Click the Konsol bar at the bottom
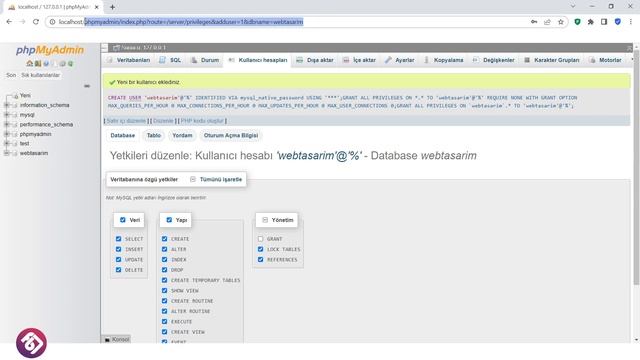The image size is (640, 360). [x=116, y=340]
